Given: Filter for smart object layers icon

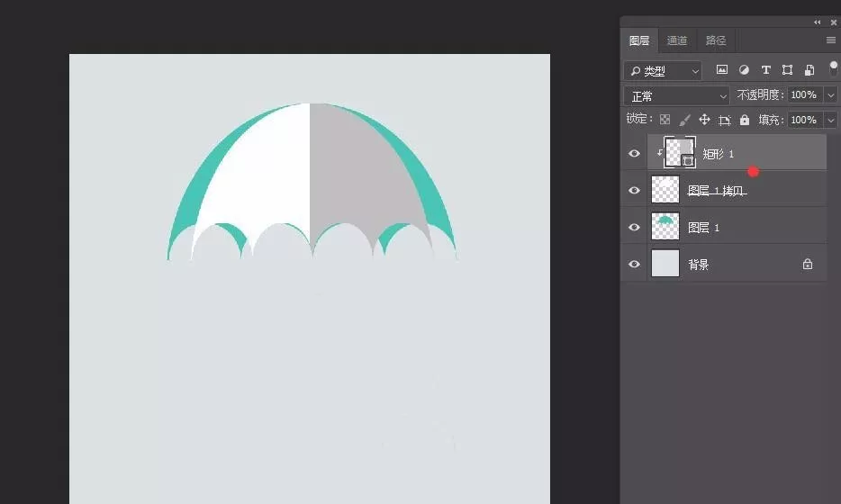Looking at the screenshot, I should (x=809, y=69).
